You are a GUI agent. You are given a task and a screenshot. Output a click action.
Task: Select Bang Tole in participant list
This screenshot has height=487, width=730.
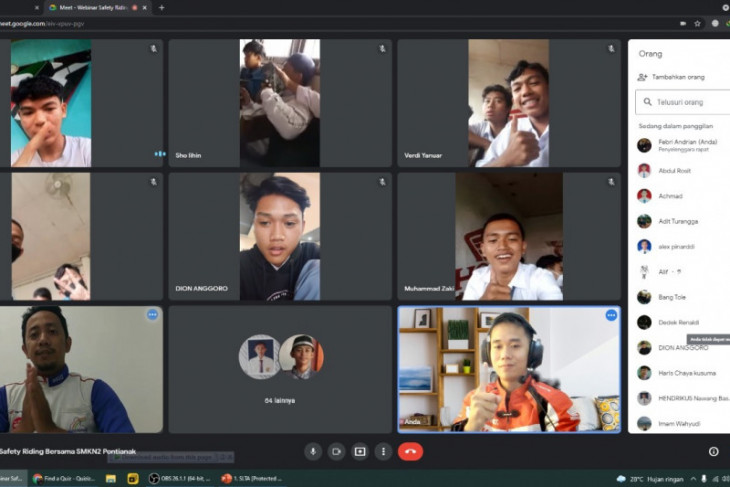pos(679,297)
